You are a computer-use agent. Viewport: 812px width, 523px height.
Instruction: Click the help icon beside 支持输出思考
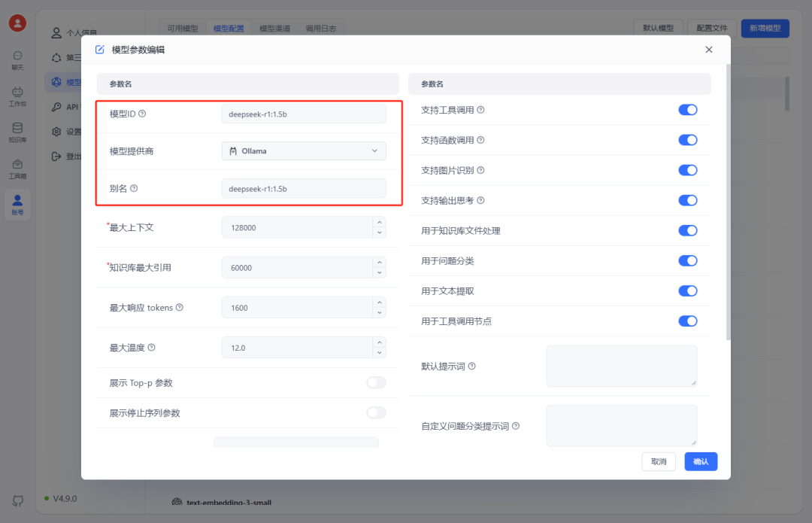tap(480, 200)
